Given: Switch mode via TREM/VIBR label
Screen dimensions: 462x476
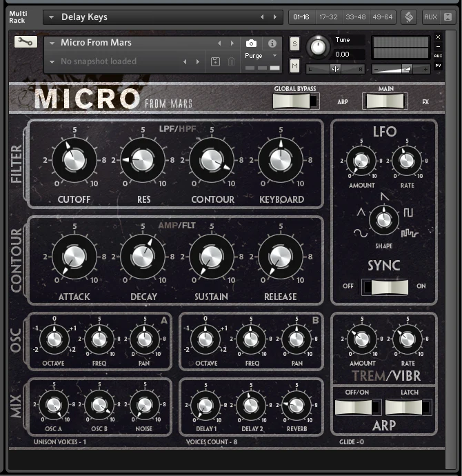Looking at the screenshot, I should pyautogui.click(x=386, y=376).
